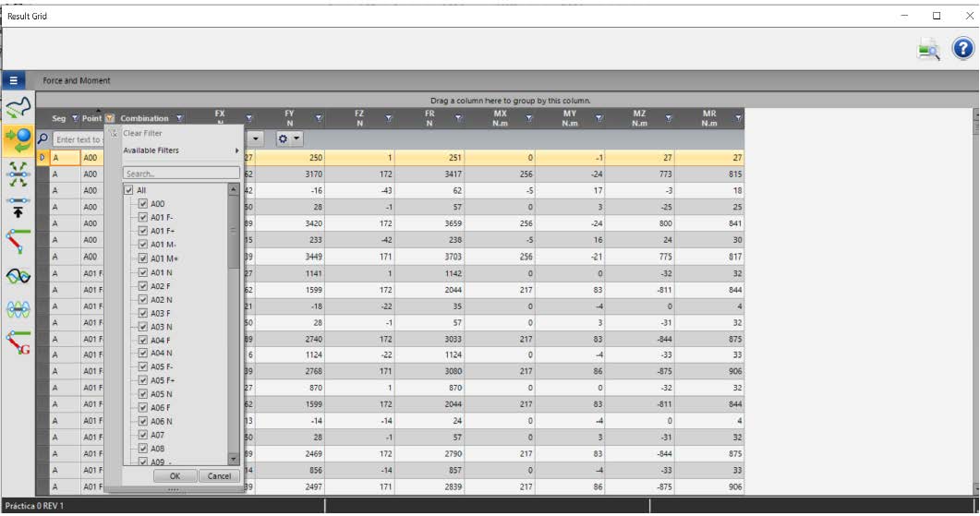Viewport: 980px width, 516px height.
Task: Toggle the A05 N filter checkbox
Action: tap(142, 393)
